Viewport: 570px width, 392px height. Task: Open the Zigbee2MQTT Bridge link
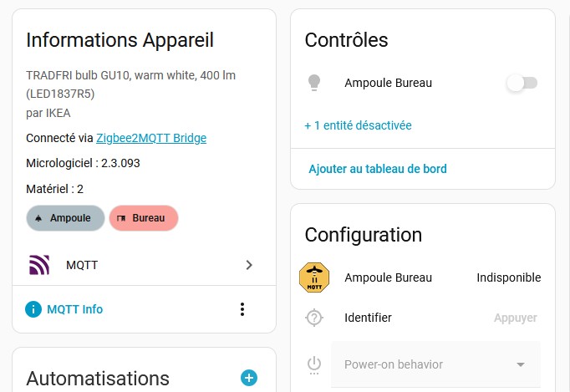pos(151,138)
